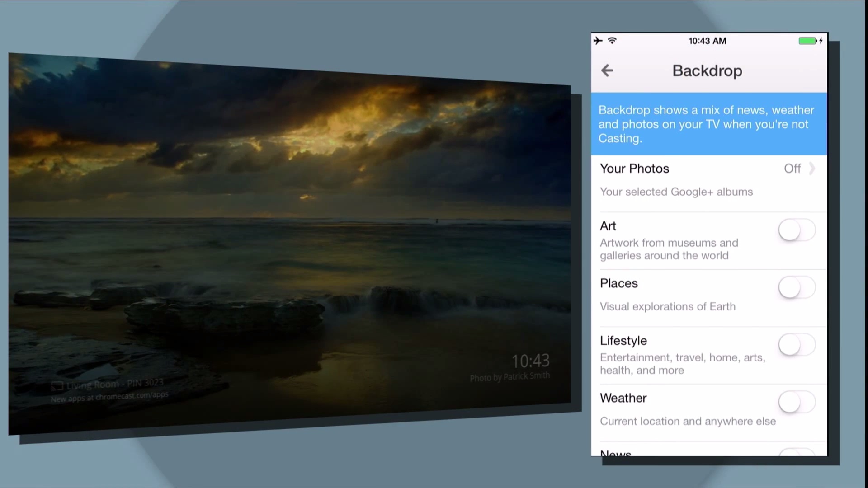Open Your Photos chevron arrow
The height and width of the screenshot is (488, 868).
point(812,169)
